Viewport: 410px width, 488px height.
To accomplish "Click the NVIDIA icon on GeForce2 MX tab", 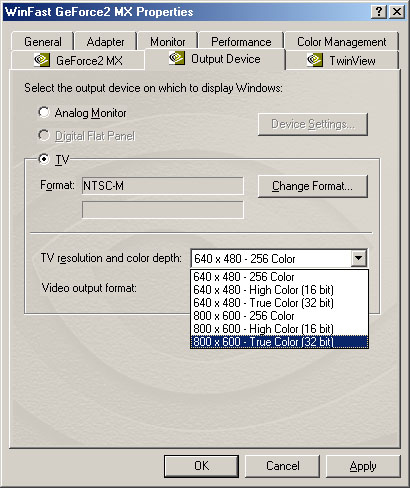I will click(x=42, y=60).
